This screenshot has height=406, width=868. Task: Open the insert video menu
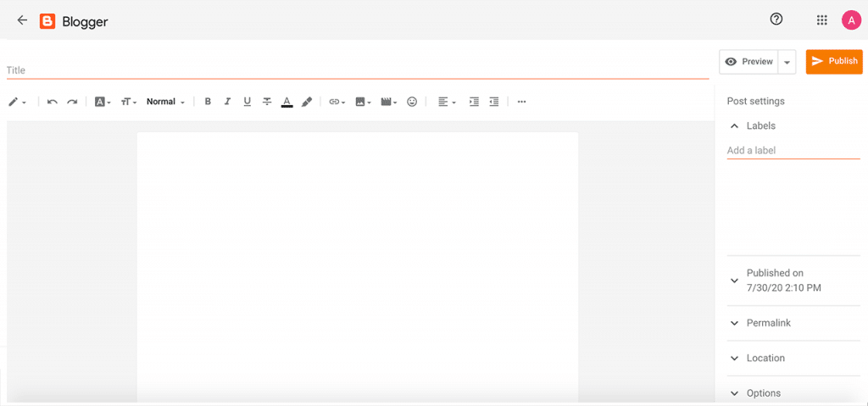389,102
